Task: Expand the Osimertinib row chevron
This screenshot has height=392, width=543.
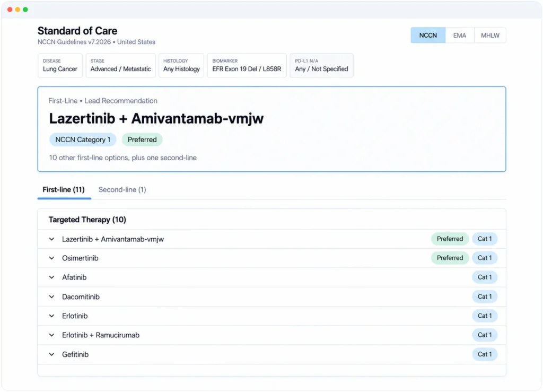Action: click(51, 258)
